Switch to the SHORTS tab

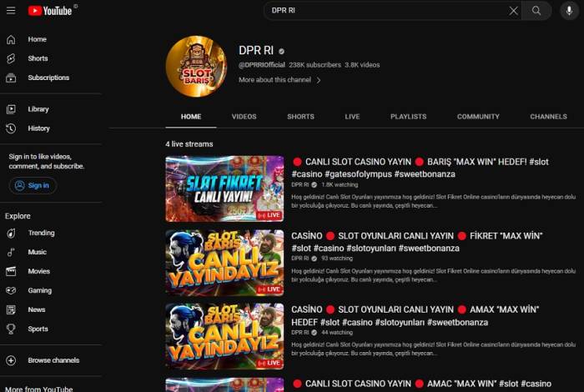tap(300, 117)
